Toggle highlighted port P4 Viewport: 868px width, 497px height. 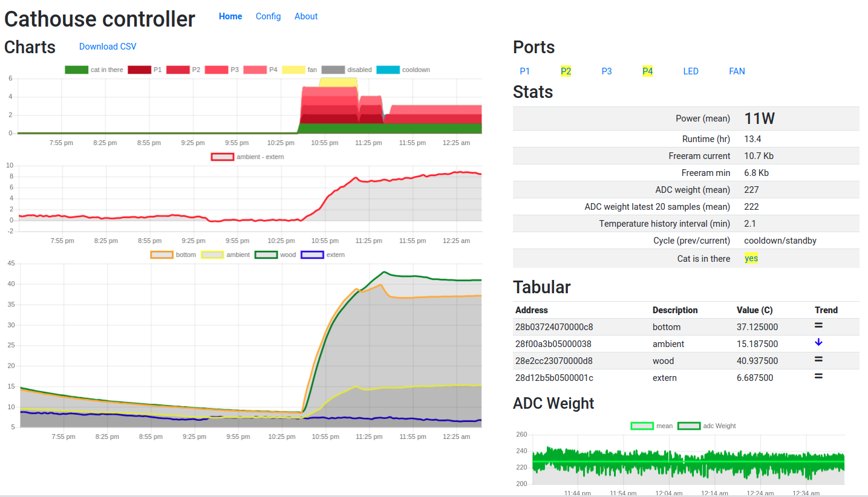(647, 71)
